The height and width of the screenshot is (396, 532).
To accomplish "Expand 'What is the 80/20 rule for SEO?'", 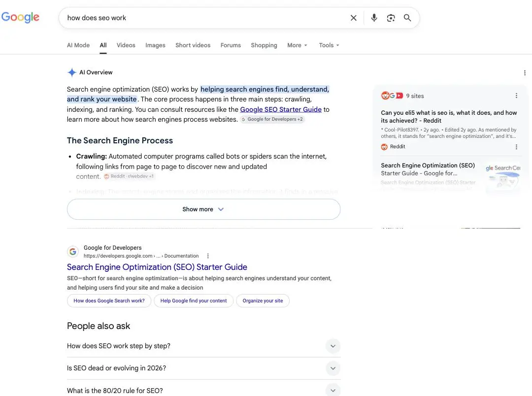I will 203,390.
